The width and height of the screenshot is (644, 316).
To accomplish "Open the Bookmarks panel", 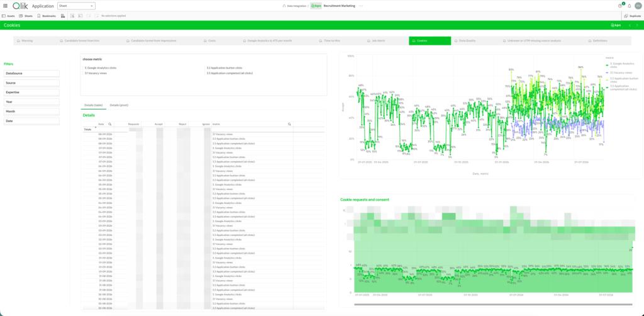I will click(x=47, y=16).
